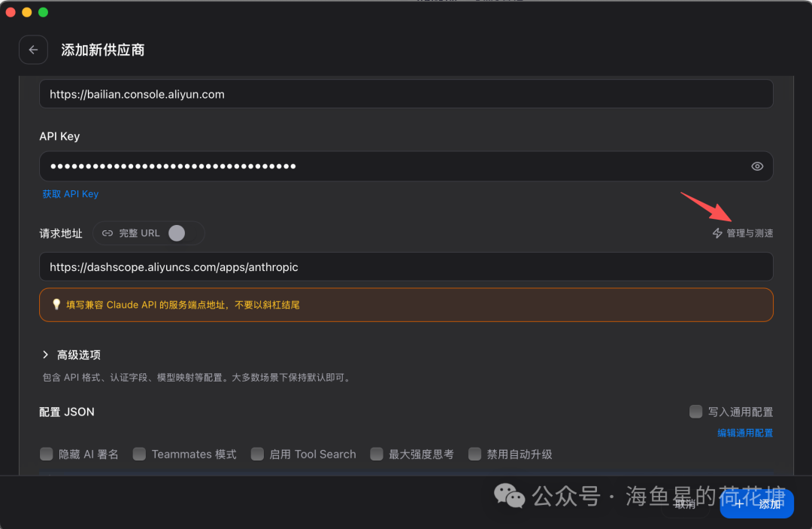Open 管理与测速 lightning button
Viewport: 812px width, 529px height.
(x=743, y=233)
